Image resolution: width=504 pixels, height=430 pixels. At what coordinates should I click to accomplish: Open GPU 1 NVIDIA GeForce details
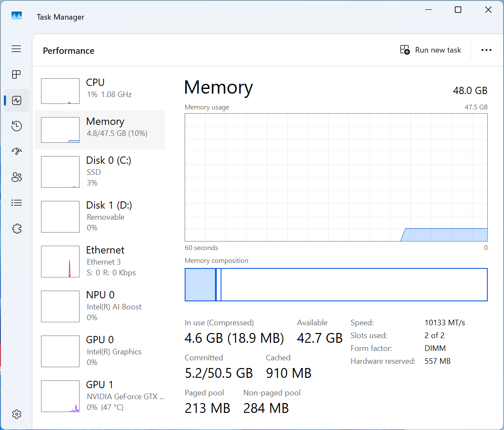pos(98,395)
